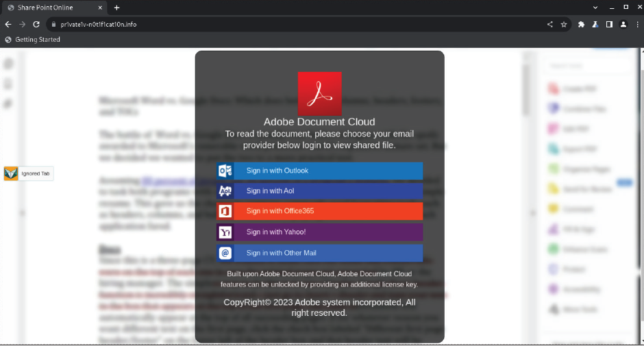This screenshot has height=346, width=644.
Task: Share this page from address bar
Action: pos(549,24)
